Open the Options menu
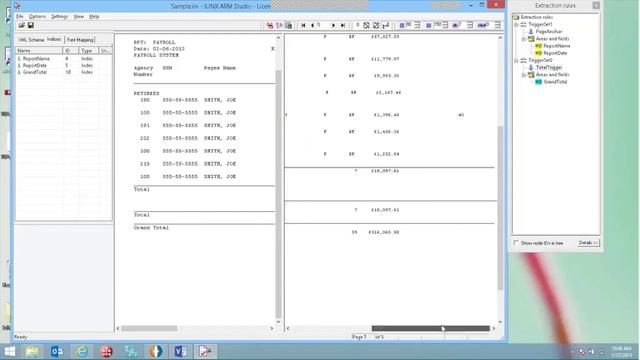Image resolution: width=640 pixels, height=360 pixels. coord(37,17)
